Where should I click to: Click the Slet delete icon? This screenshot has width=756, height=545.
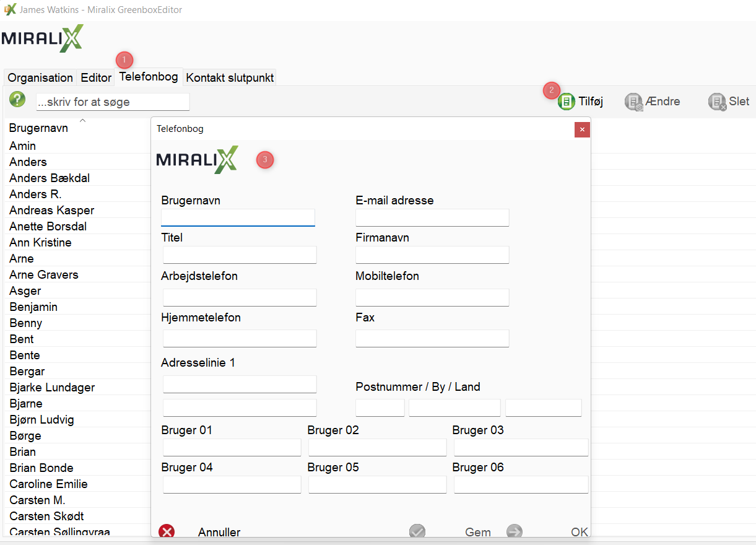pyautogui.click(x=717, y=102)
